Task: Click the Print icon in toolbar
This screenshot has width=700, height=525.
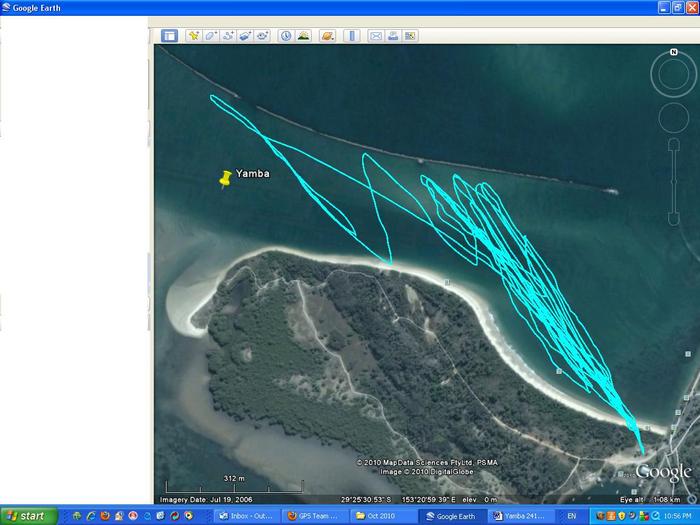Action: pos(393,35)
